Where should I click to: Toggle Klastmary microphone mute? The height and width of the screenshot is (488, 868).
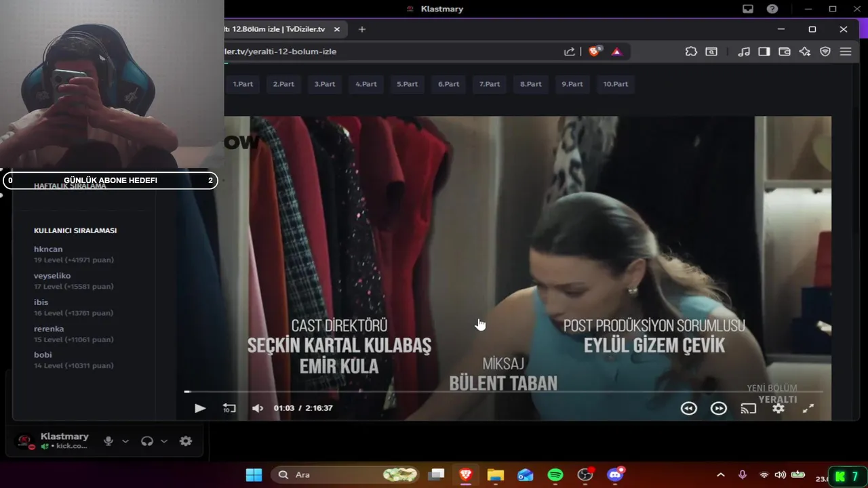[108, 441]
